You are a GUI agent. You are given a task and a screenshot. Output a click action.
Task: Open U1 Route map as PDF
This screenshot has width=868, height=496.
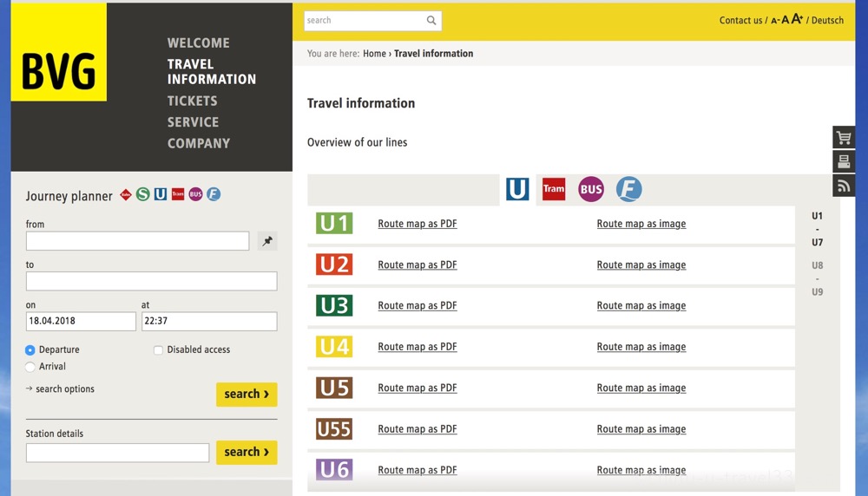coord(418,224)
